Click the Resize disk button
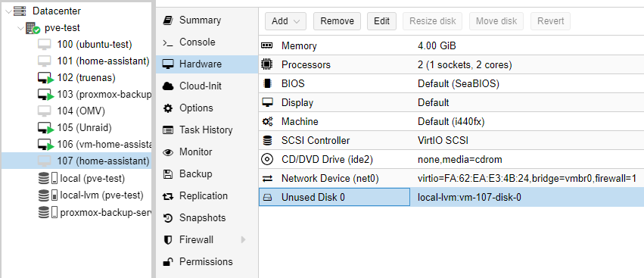644x278 pixels. pos(432,21)
